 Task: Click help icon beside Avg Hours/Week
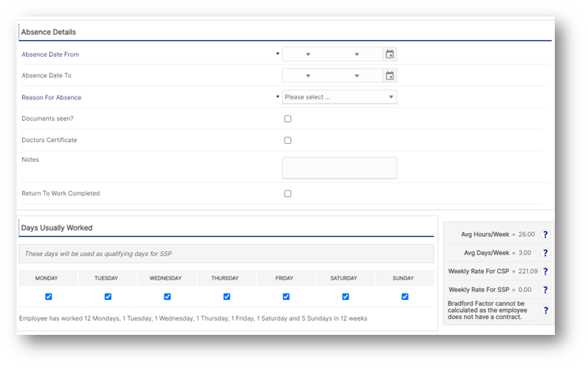pyautogui.click(x=545, y=235)
